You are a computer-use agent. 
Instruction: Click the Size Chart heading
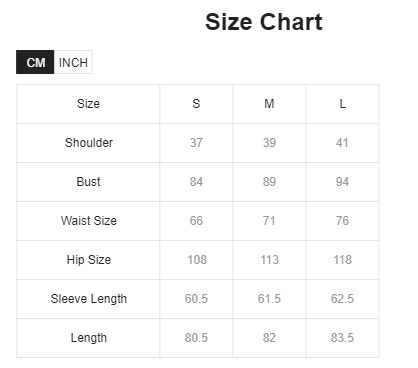click(x=263, y=22)
